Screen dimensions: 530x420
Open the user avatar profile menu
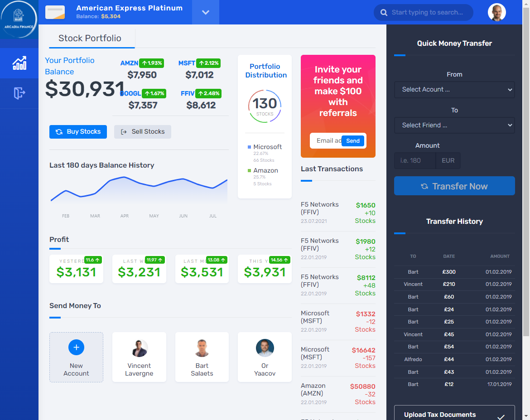point(496,13)
